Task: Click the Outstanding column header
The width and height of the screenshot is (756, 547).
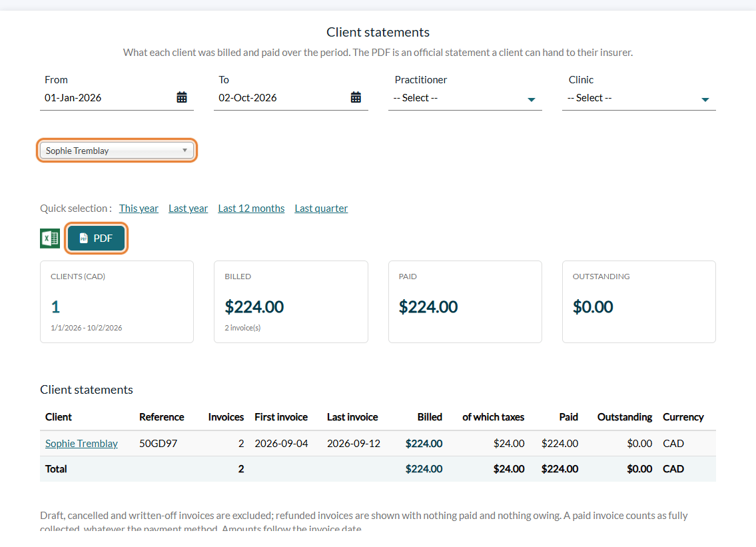Action: [624, 417]
